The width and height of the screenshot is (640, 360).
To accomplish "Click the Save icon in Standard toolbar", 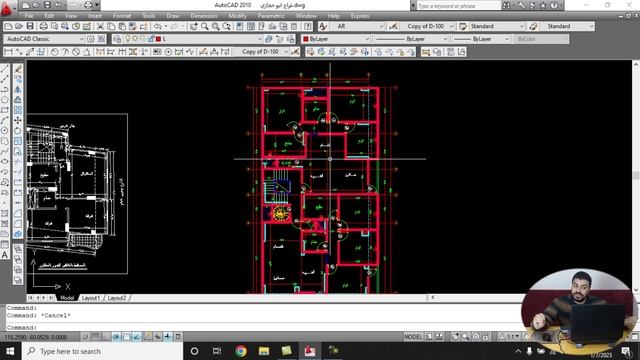I will click(x=30, y=27).
